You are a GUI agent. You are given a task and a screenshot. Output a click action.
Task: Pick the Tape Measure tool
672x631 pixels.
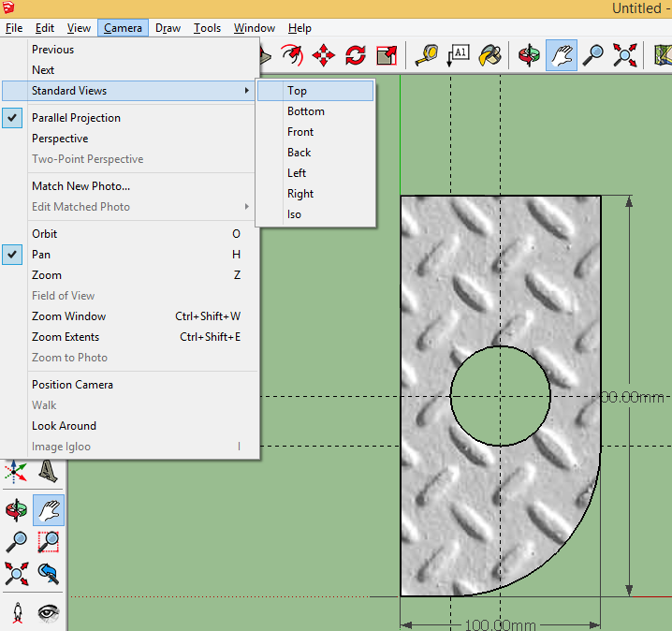point(427,55)
